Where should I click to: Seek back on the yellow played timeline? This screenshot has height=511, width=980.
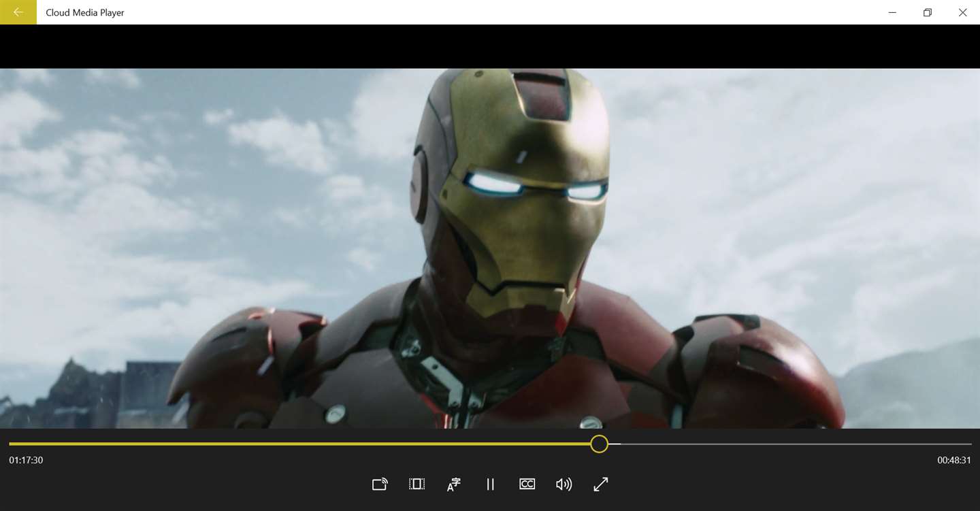pyautogui.click(x=299, y=444)
